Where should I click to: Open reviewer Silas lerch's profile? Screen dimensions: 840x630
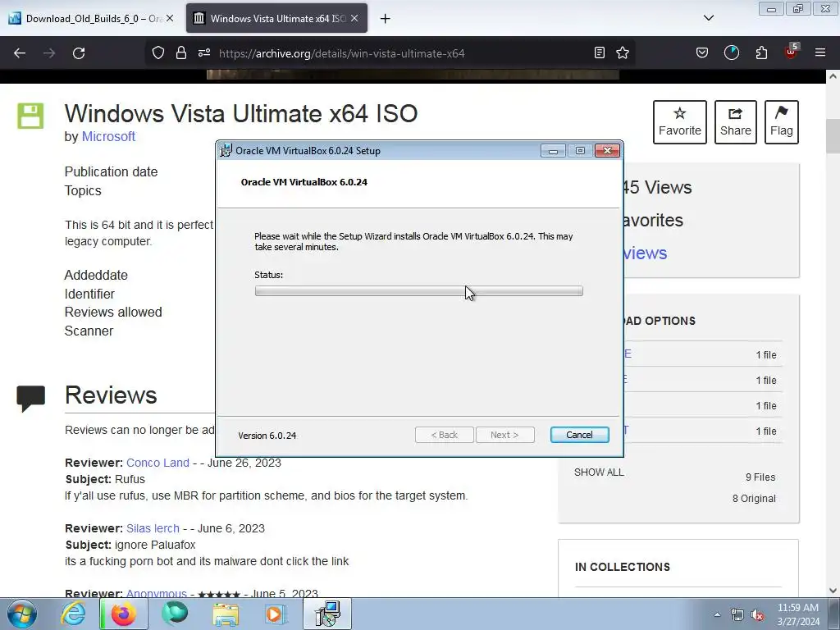[153, 528]
